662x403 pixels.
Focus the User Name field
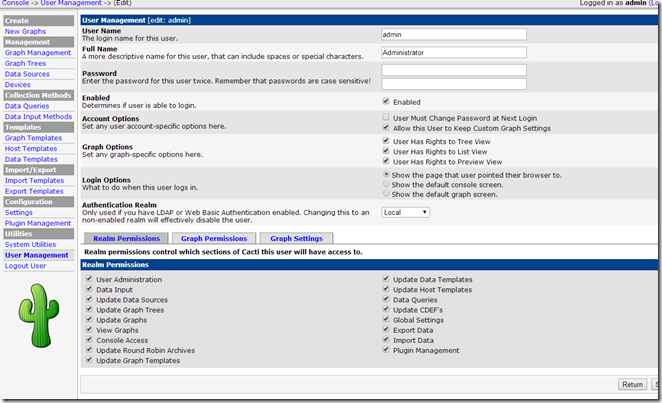click(x=454, y=34)
